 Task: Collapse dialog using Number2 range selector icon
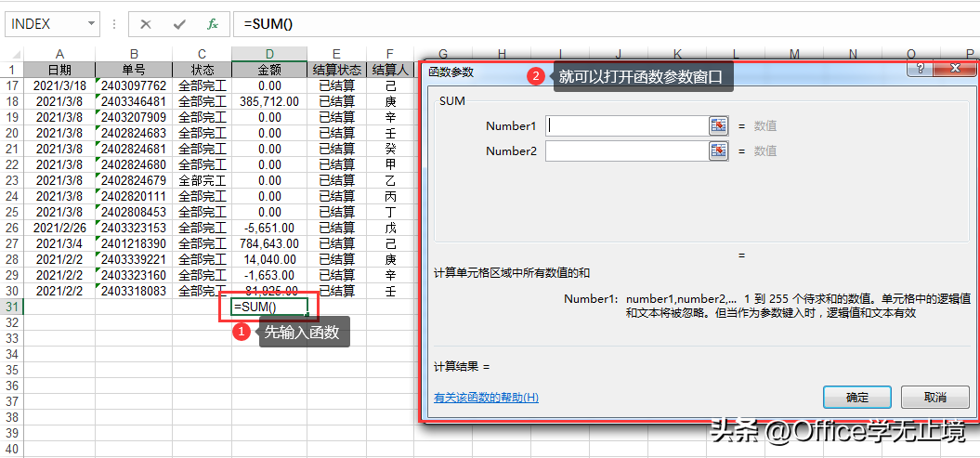719,150
